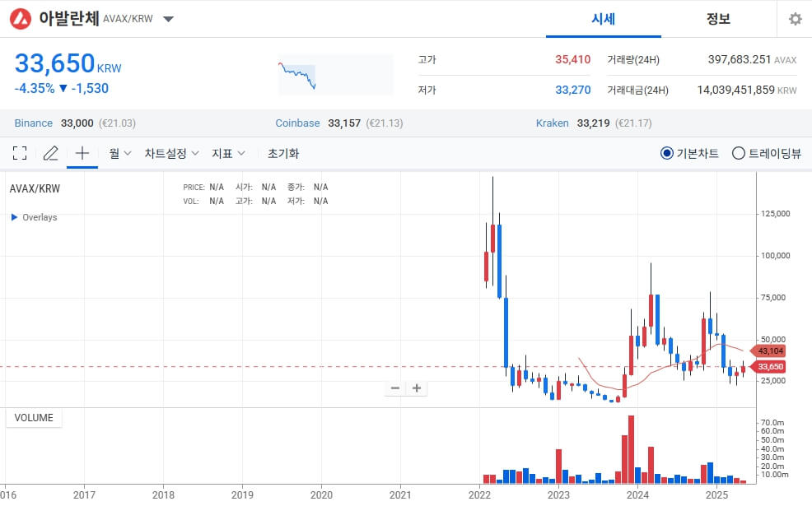812x506 pixels.
Task: Select the 기본차트 radio button
Action: pos(667,153)
